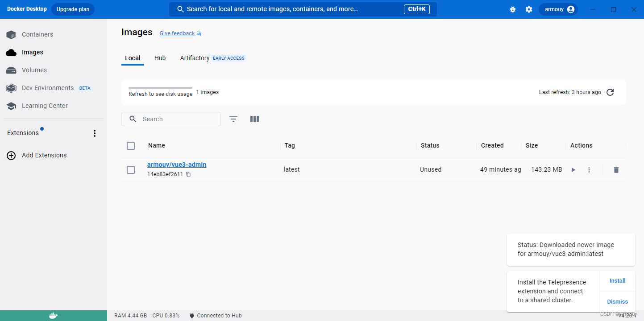The width and height of the screenshot is (644, 321).
Task: Click the '49 minutes ago' created cell
Action: pos(501,169)
